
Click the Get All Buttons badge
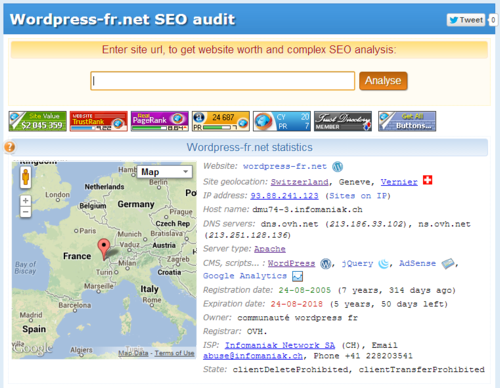(407, 121)
